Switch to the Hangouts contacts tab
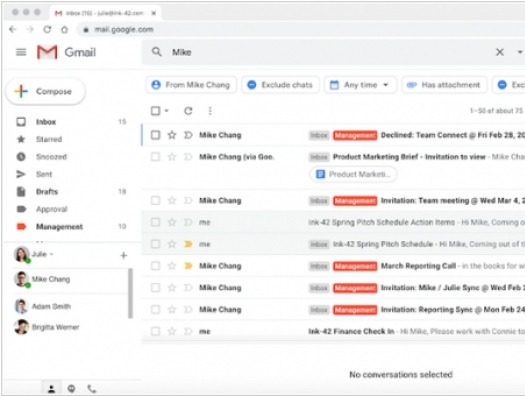 52,389
